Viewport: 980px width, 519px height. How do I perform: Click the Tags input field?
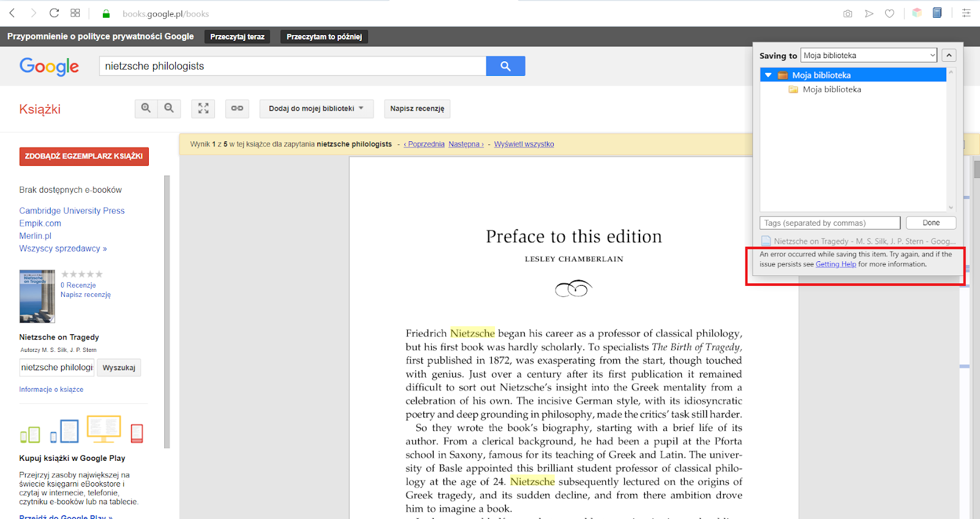[830, 223]
